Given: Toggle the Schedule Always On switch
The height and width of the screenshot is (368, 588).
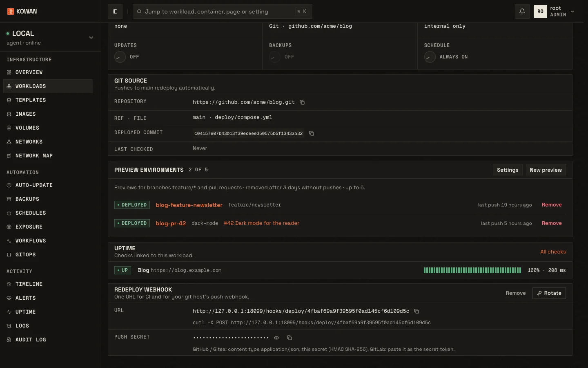Looking at the screenshot, I should [430, 57].
